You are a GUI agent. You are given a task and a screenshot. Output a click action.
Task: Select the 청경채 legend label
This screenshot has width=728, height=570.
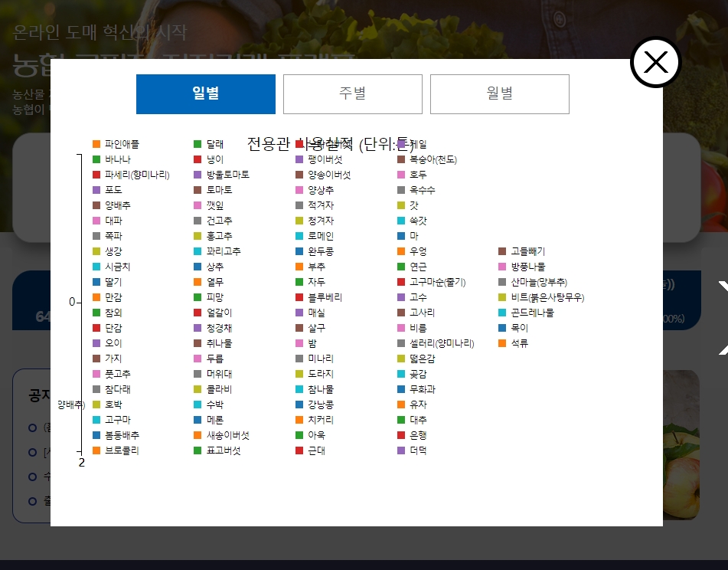click(x=219, y=328)
